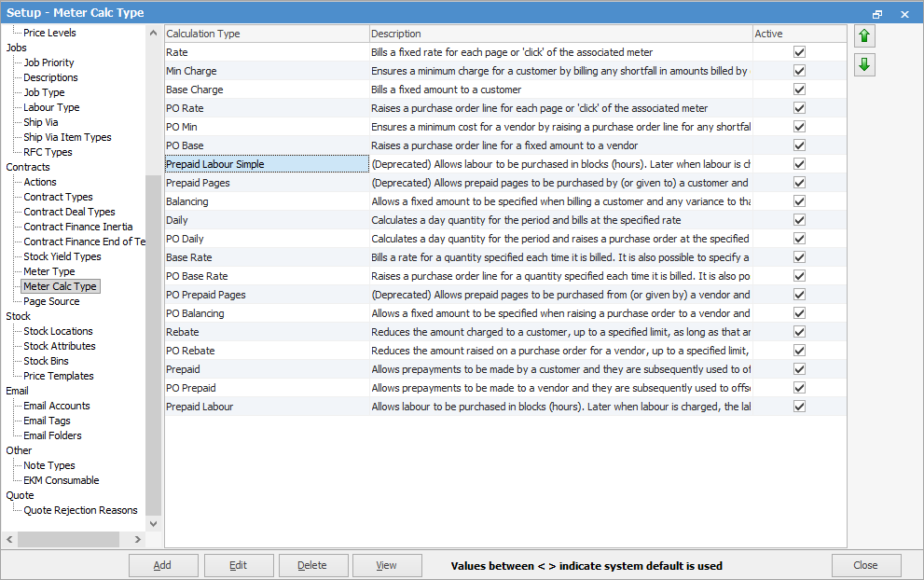Toggle Active checkbox for Prepaid Labour Simple
Viewport: 924px width, 580px height.
tap(799, 164)
